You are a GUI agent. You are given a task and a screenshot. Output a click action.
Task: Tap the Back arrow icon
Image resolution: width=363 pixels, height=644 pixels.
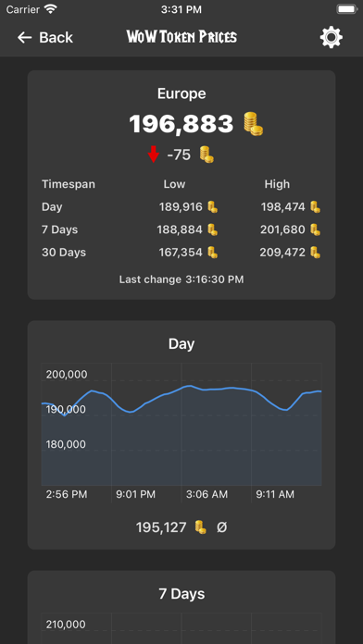point(24,38)
